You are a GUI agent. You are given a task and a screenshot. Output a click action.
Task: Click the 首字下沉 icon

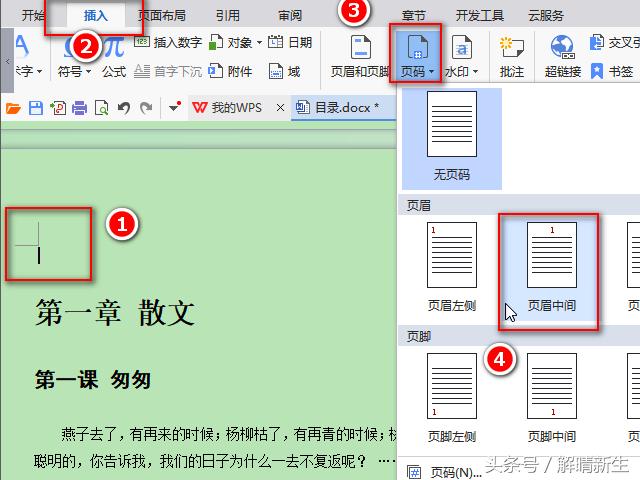(142, 71)
